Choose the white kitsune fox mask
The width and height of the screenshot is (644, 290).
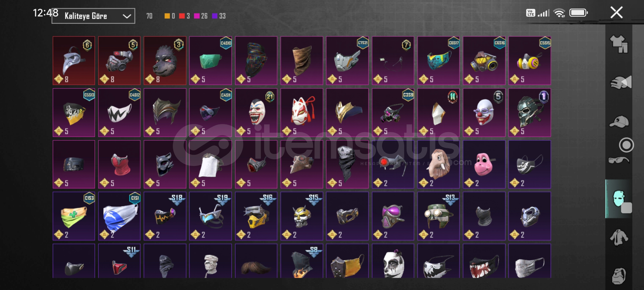click(x=302, y=113)
